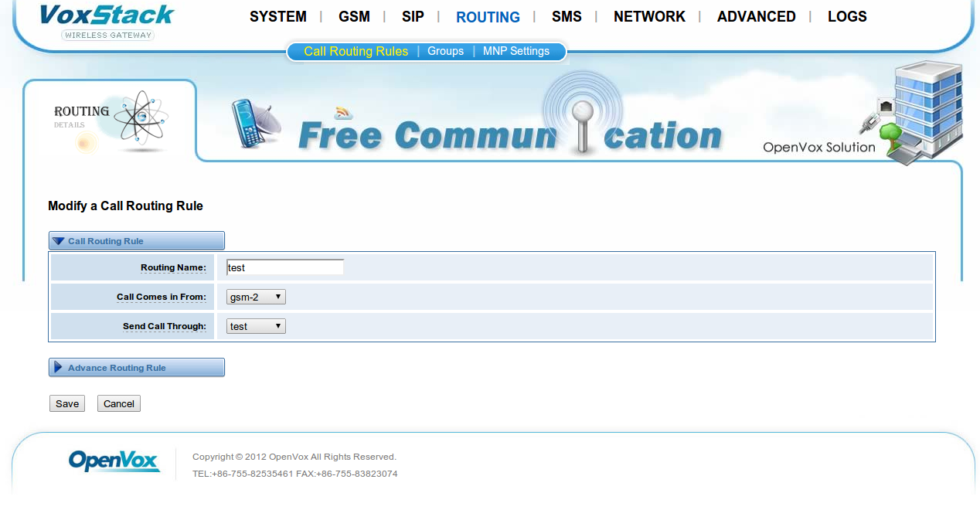Click the Modify a Call Routing Rule heading
The width and height of the screenshot is (980, 510).
tap(125, 206)
